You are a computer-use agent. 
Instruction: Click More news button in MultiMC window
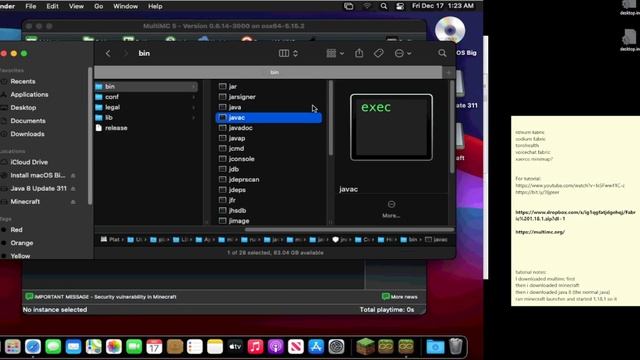click(400, 297)
